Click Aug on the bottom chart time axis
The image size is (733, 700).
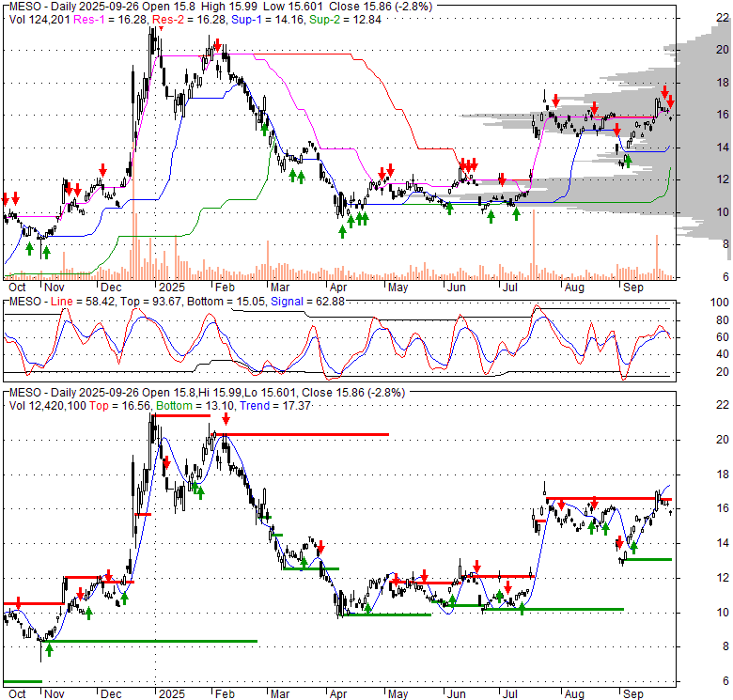(x=574, y=694)
